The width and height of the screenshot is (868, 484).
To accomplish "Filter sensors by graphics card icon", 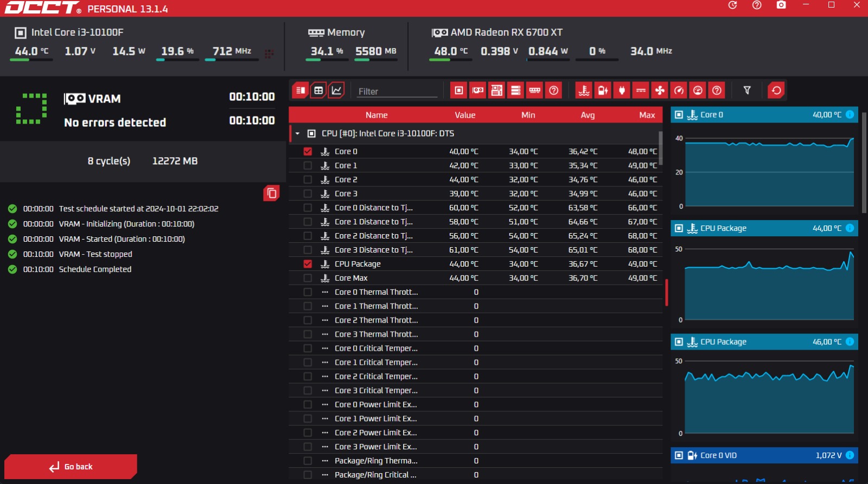I will [478, 91].
